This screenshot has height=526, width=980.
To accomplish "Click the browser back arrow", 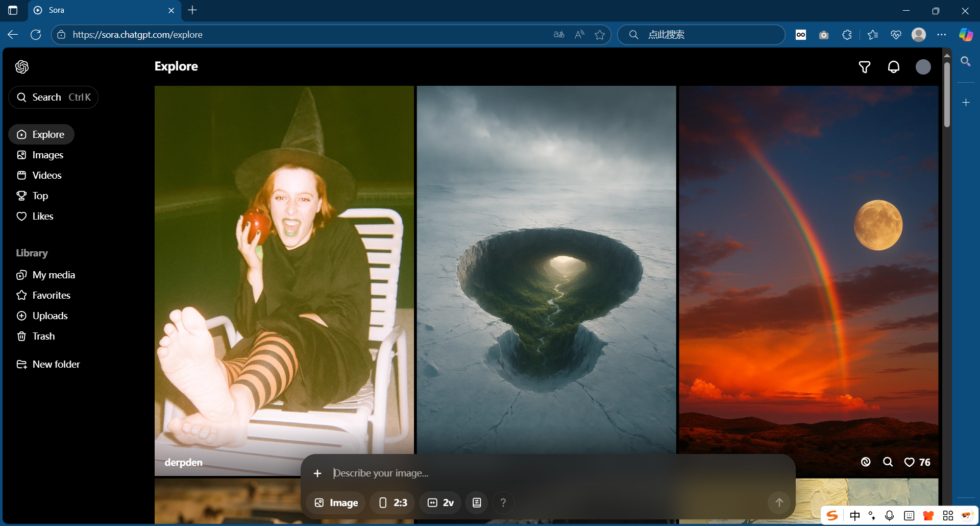I will (x=13, y=35).
